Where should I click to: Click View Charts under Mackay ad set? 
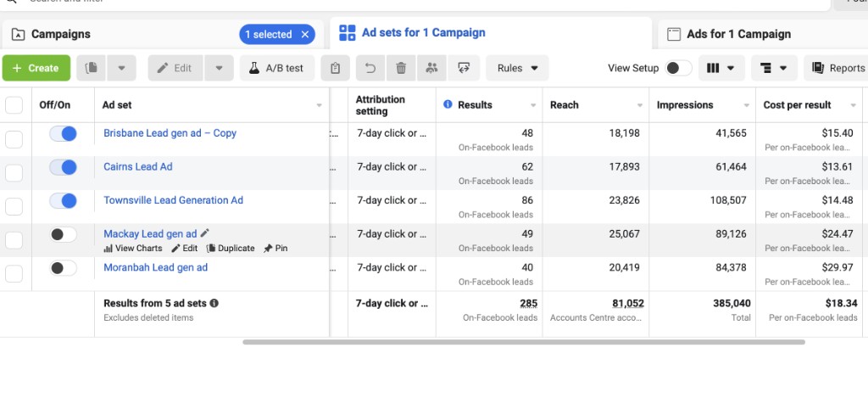coord(133,249)
